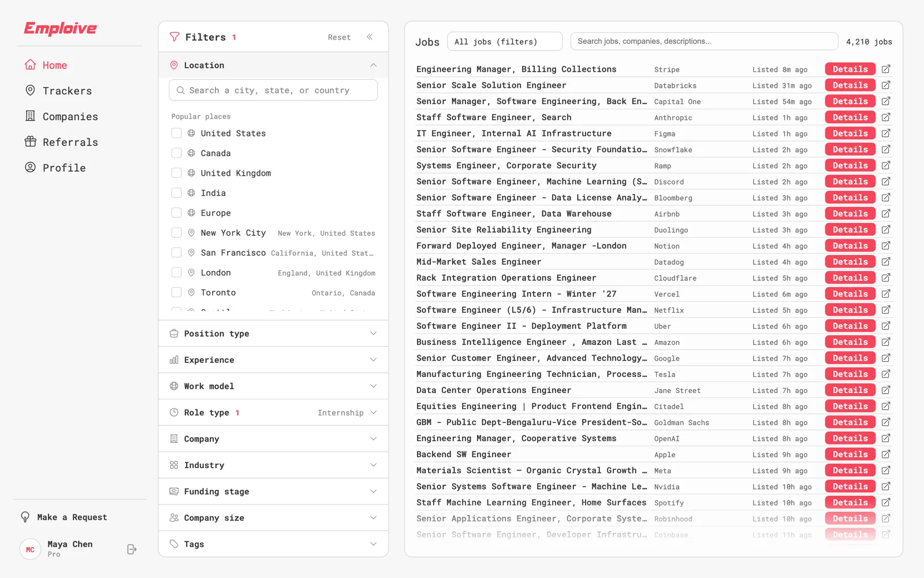
Task: Open external link for Figma IT Engineer job
Action: (x=886, y=133)
